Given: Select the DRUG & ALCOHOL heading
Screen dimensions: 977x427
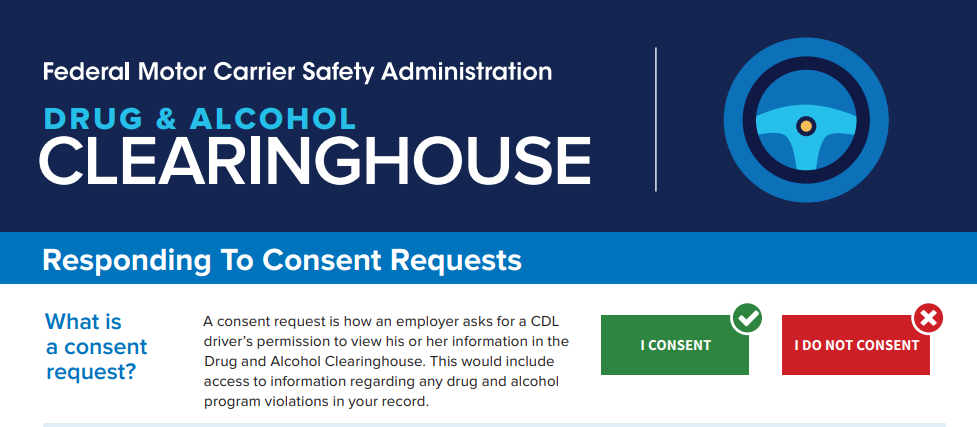Looking at the screenshot, I should tap(200, 118).
